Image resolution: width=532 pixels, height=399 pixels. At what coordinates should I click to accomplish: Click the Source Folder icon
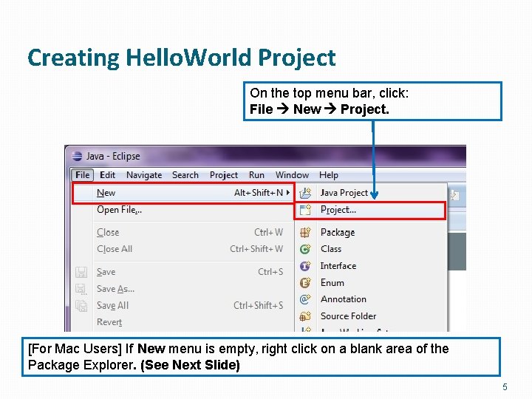(305, 316)
